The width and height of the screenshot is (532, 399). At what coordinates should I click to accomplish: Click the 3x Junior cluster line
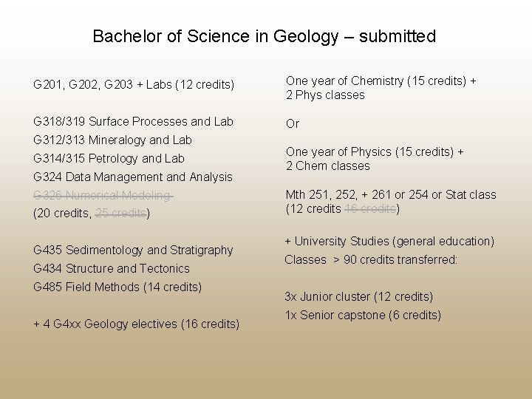(x=359, y=296)
